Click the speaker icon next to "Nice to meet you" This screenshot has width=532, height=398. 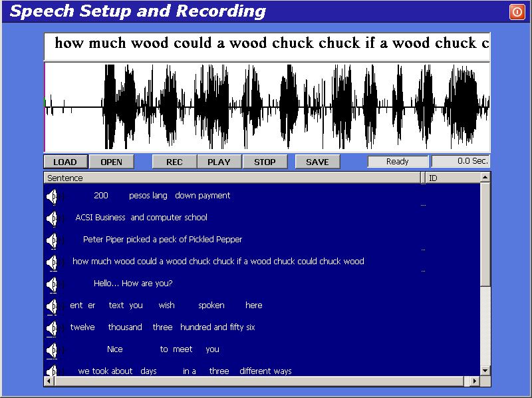52,351
